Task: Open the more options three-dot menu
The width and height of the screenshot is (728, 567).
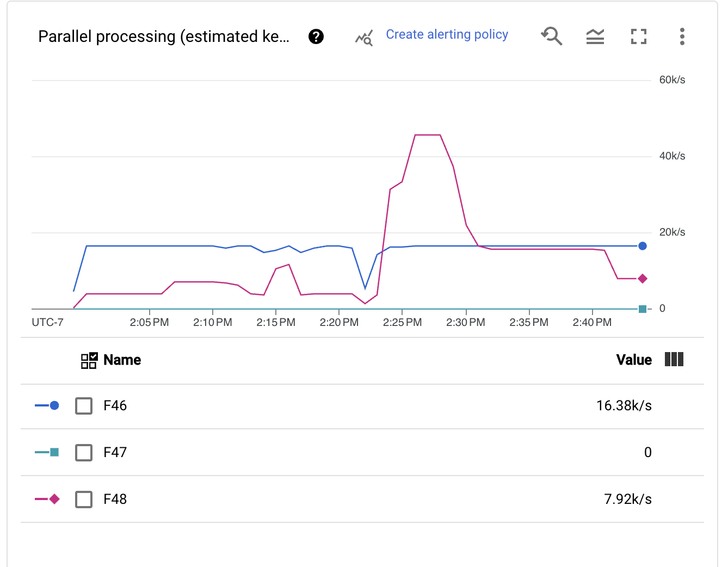Action: [682, 36]
